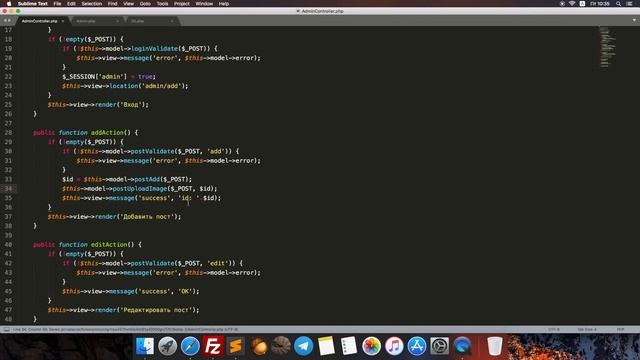Click line number 40 in gutter
640x360 pixels.
[x=8, y=244]
